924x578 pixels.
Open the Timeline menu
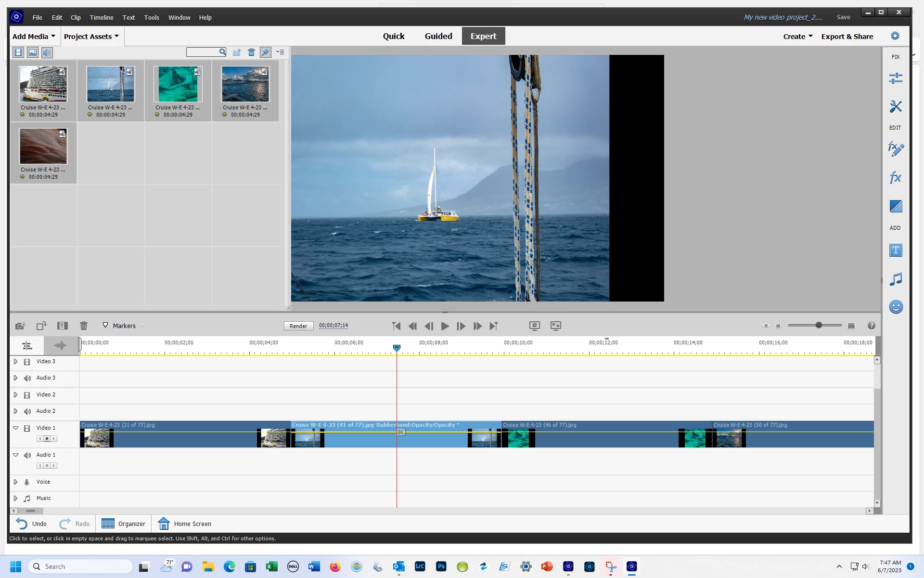point(102,17)
